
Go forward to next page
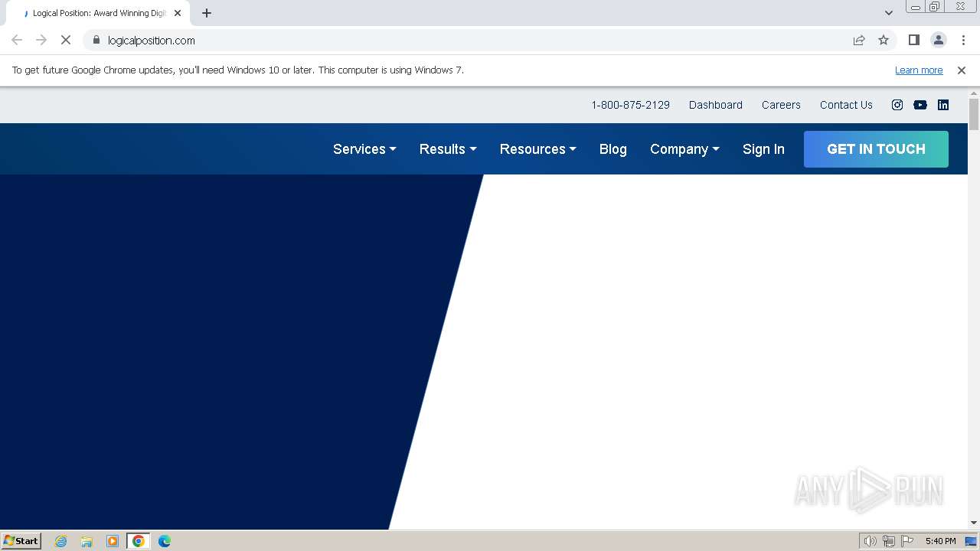[x=41, y=40]
